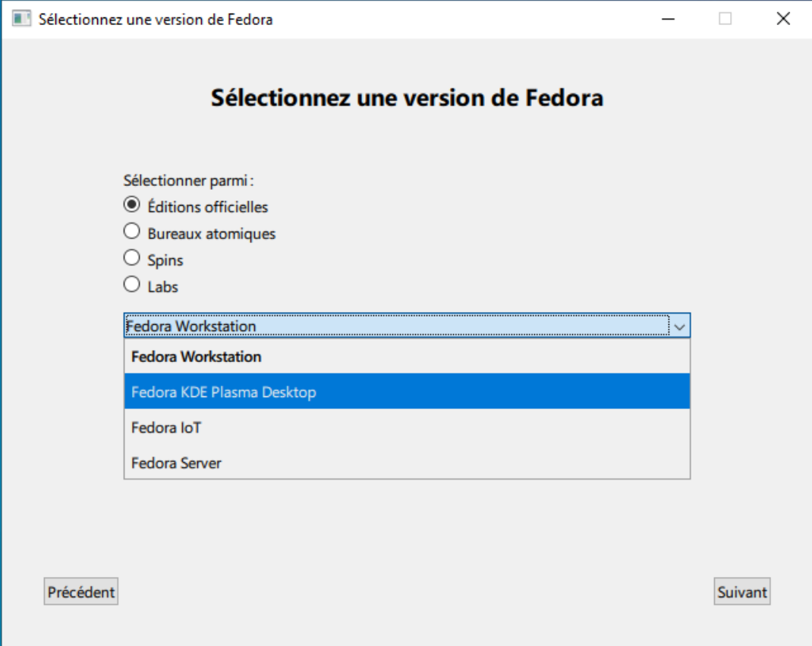Click the window title bar text
This screenshot has height=646, width=812.
[x=156, y=19]
